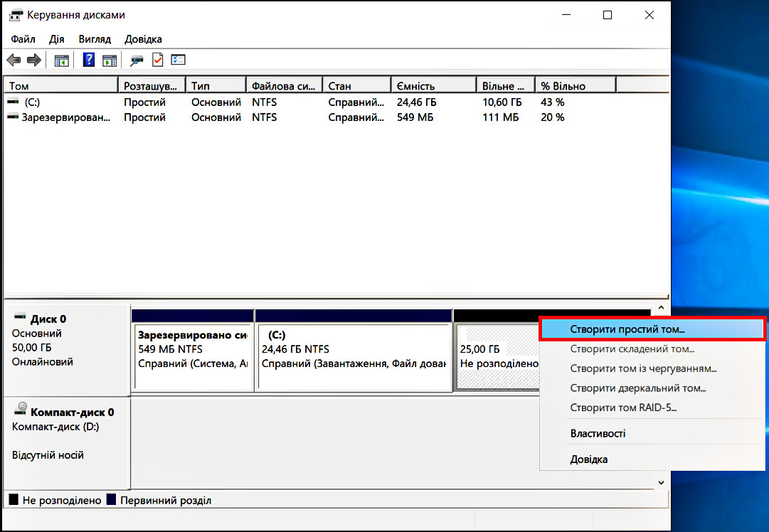Choose Створити дзеркальний том entry

[x=652, y=388]
